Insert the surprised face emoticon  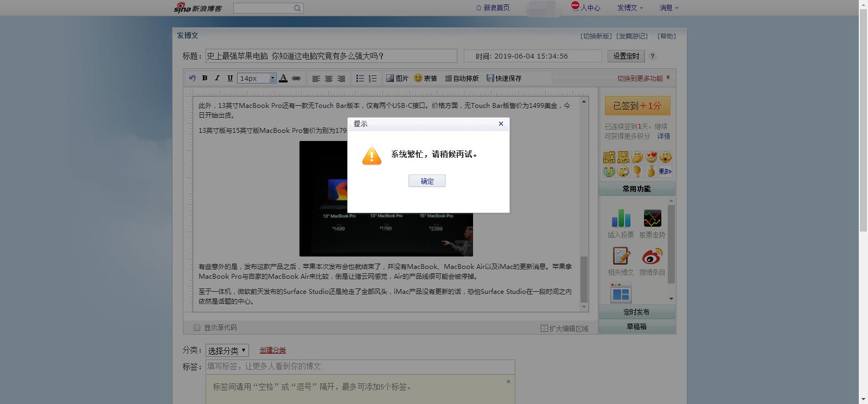pyautogui.click(x=666, y=157)
